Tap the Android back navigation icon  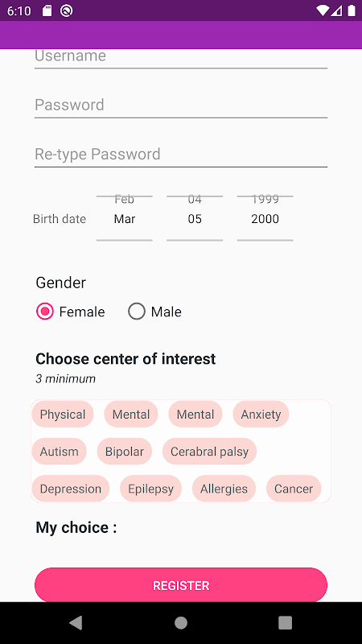point(76,622)
